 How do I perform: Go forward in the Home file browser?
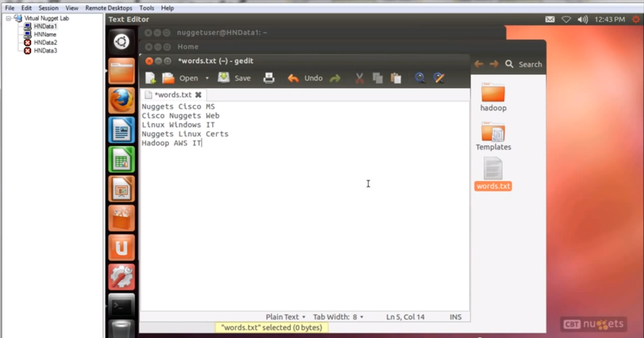pos(494,64)
